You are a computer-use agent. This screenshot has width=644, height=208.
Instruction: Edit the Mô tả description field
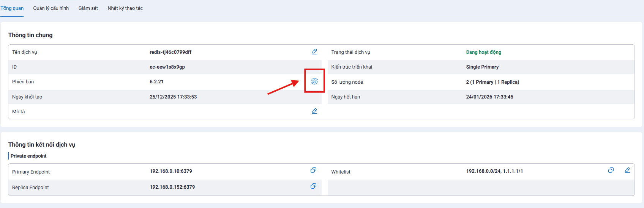tap(314, 111)
